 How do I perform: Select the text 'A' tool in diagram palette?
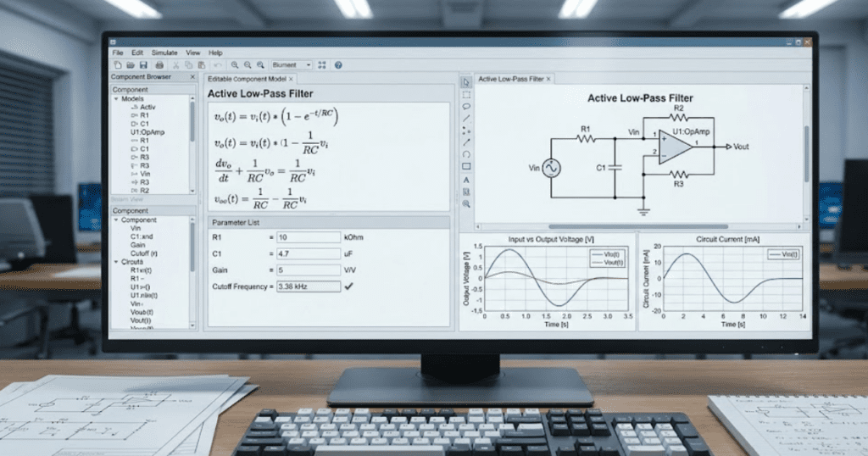pyautogui.click(x=466, y=180)
